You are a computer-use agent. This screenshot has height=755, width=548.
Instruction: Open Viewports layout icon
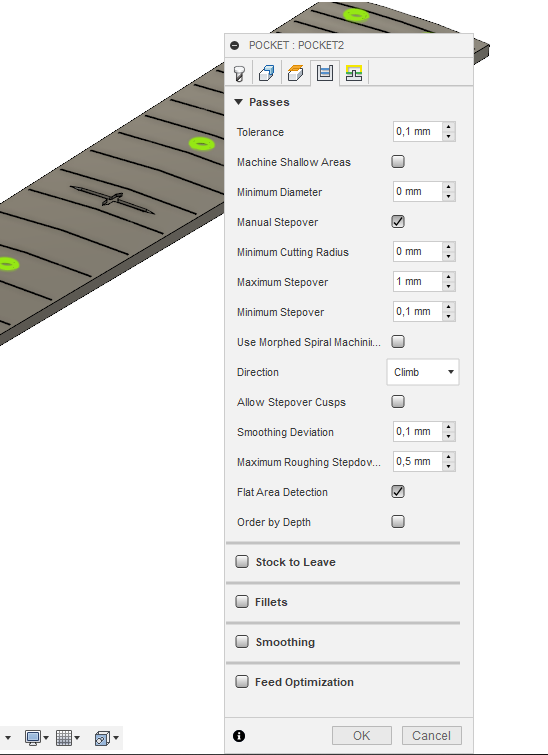[x=106, y=738]
